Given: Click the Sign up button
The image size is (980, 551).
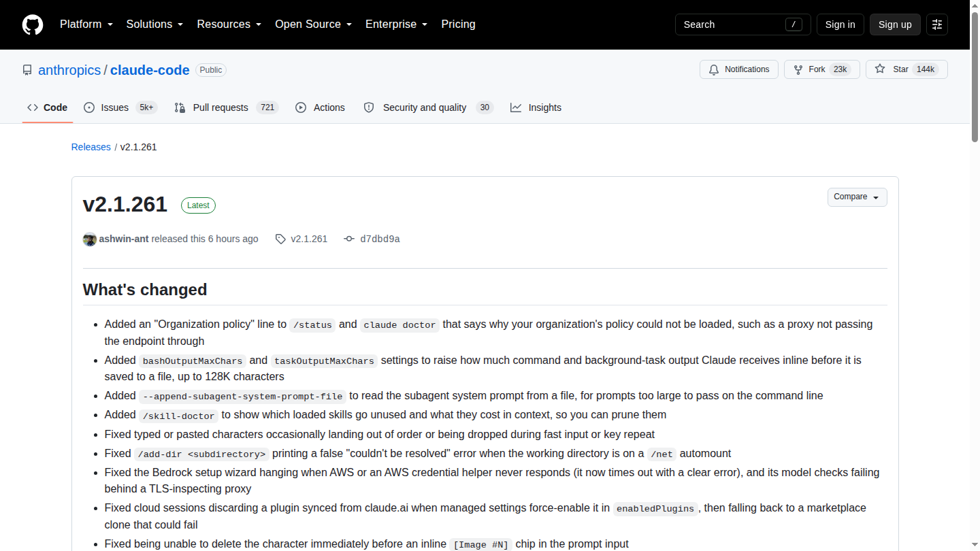Looking at the screenshot, I should (895, 24).
